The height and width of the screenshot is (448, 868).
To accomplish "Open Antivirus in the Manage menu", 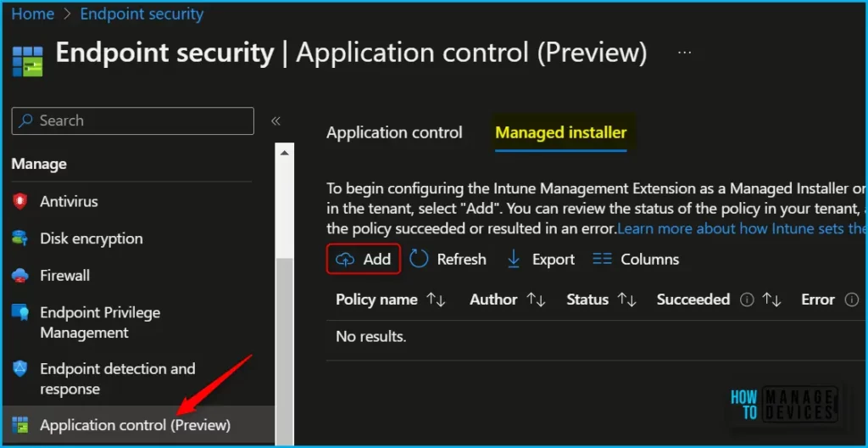I will (x=70, y=201).
